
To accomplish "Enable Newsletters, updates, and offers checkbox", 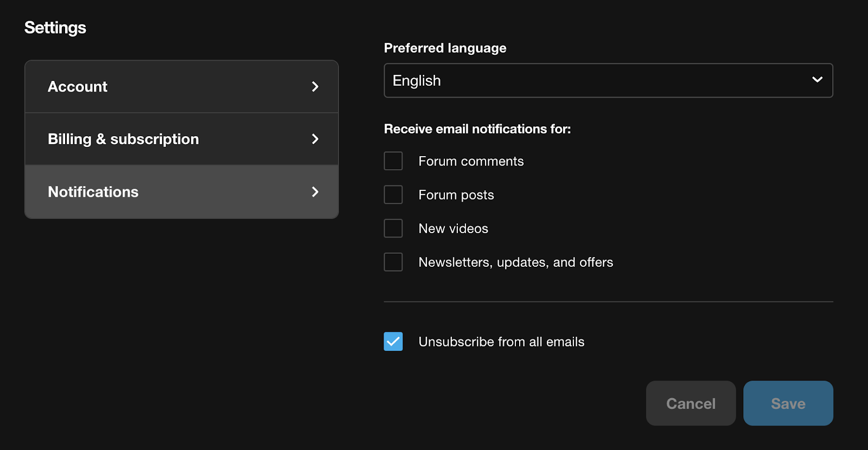I will 393,262.
